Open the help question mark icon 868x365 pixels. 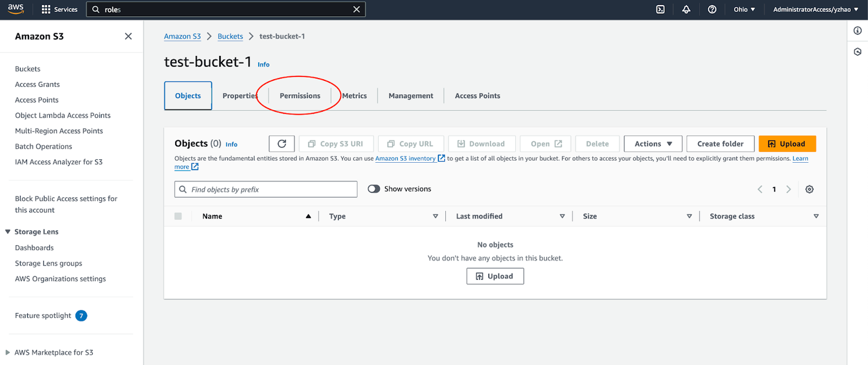(x=712, y=10)
